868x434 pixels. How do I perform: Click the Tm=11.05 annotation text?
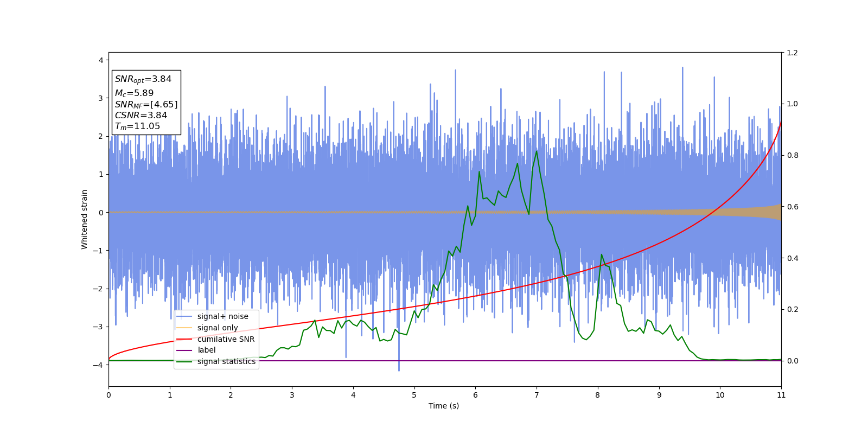click(x=137, y=127)
